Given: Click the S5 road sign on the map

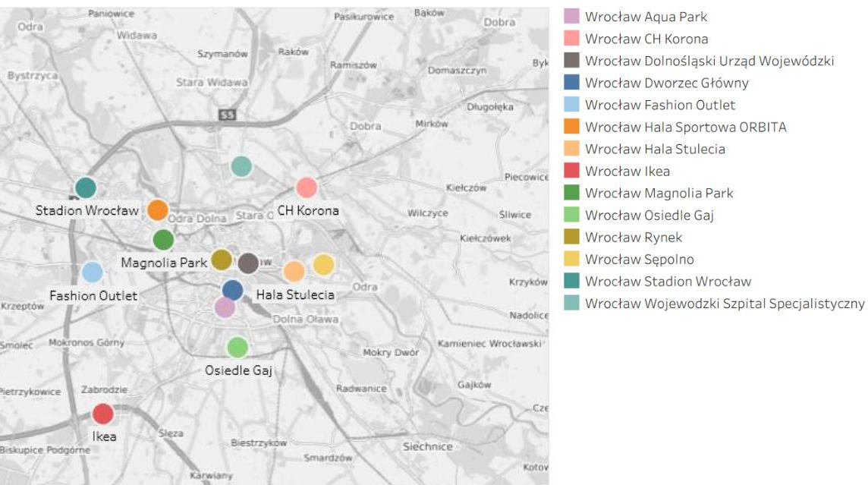Looking at the screenshot, I should 227,115.
